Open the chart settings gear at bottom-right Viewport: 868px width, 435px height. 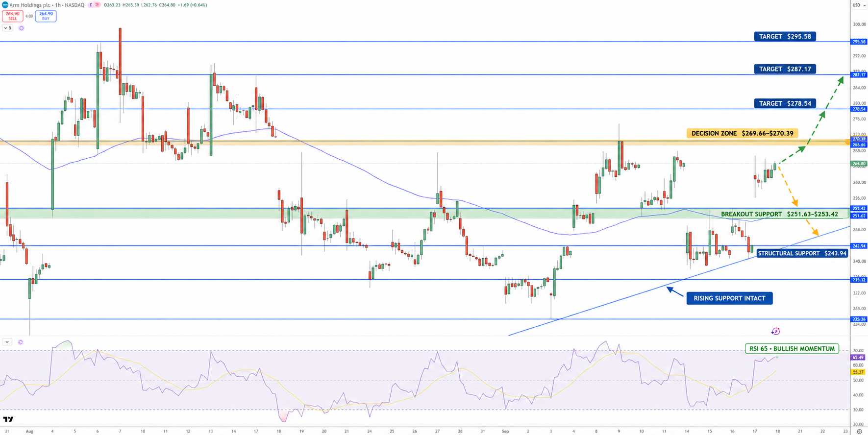(x=859, y=432)
